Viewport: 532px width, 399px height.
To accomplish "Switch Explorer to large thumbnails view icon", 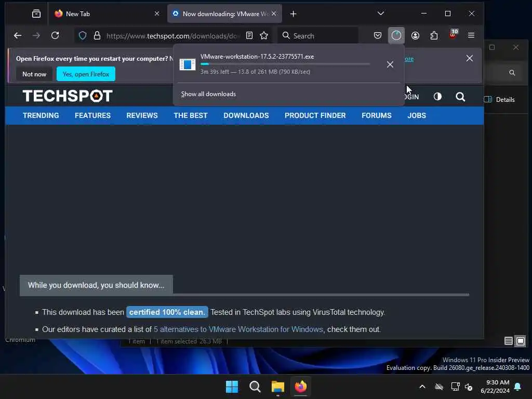I will [521, 341].
